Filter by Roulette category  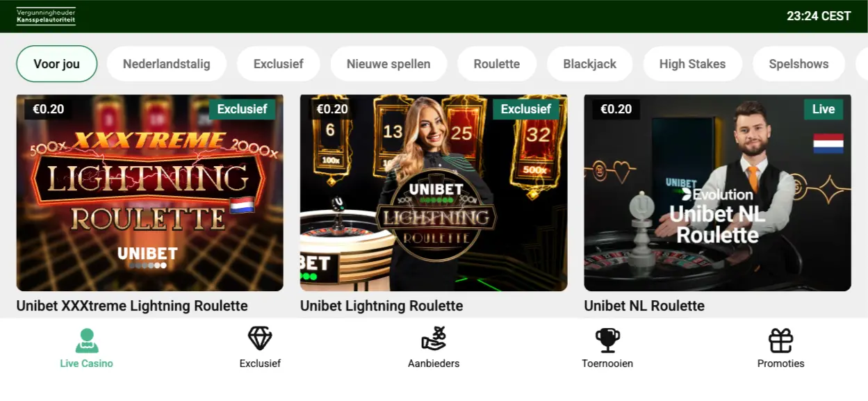[x=497, y=64]
